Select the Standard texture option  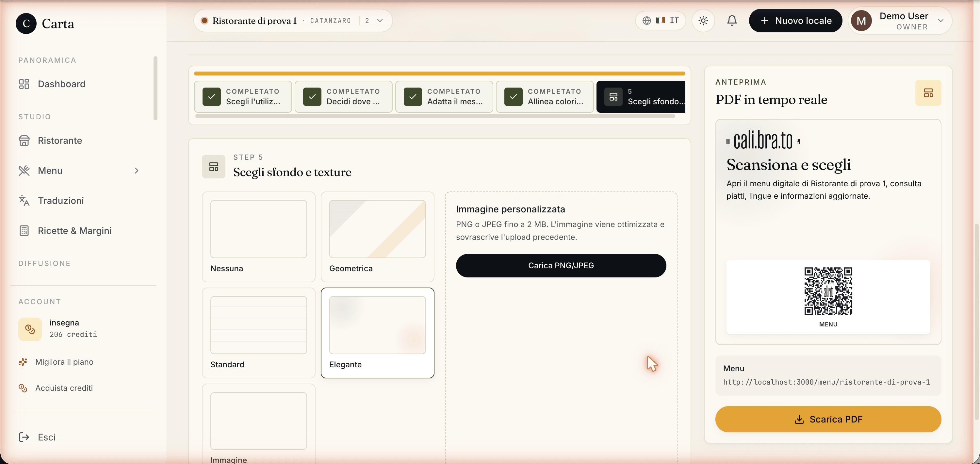259,333
